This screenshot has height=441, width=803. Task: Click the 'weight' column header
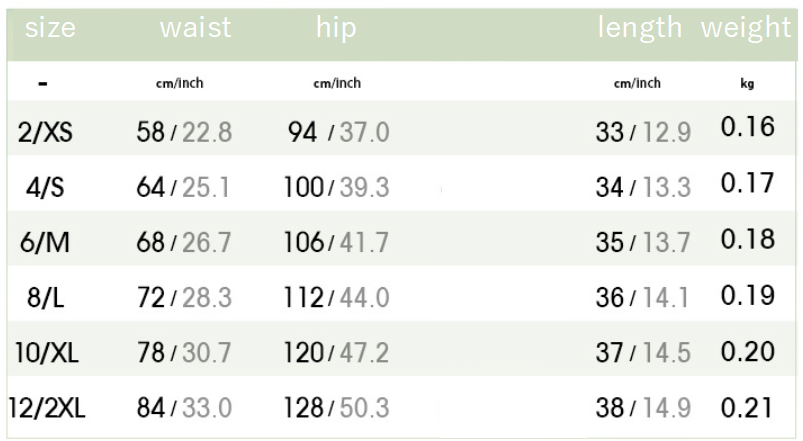pyautogui.click(x=745, y=29)
